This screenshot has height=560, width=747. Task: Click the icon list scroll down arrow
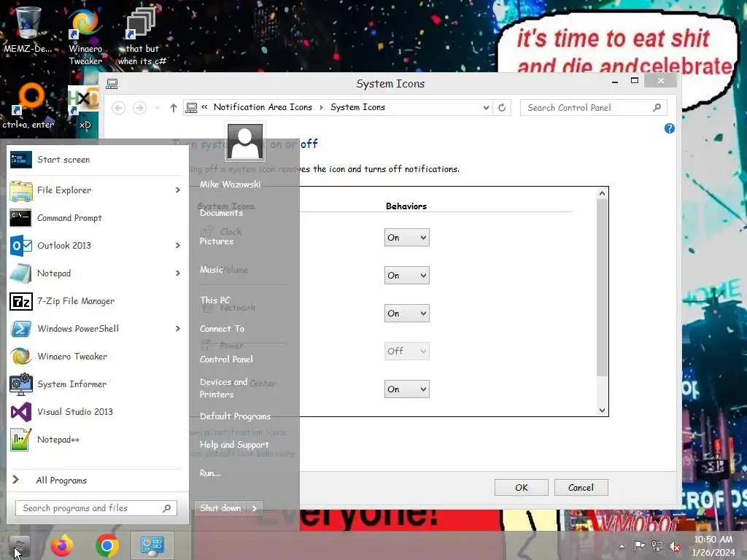602,410
